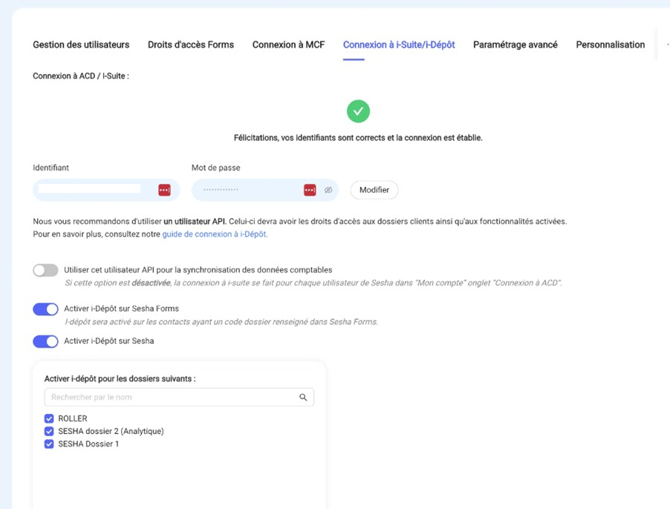Uncheck SESHA dossier 2 (Analytique) checkbox
This screenshot has height=509, width=670.
pyautogui.click(x=49, y=431)
